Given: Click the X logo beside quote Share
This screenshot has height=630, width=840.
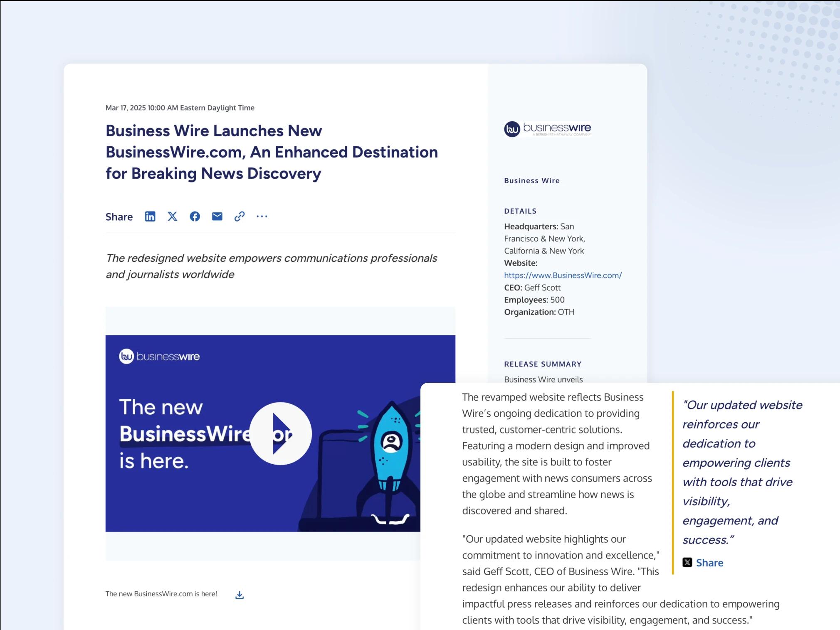Looking at the screenshot, I should (x=687, y=563).
